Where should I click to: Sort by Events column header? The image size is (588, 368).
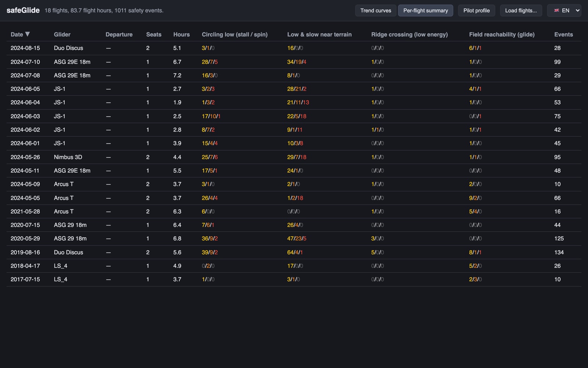[563, 34]
